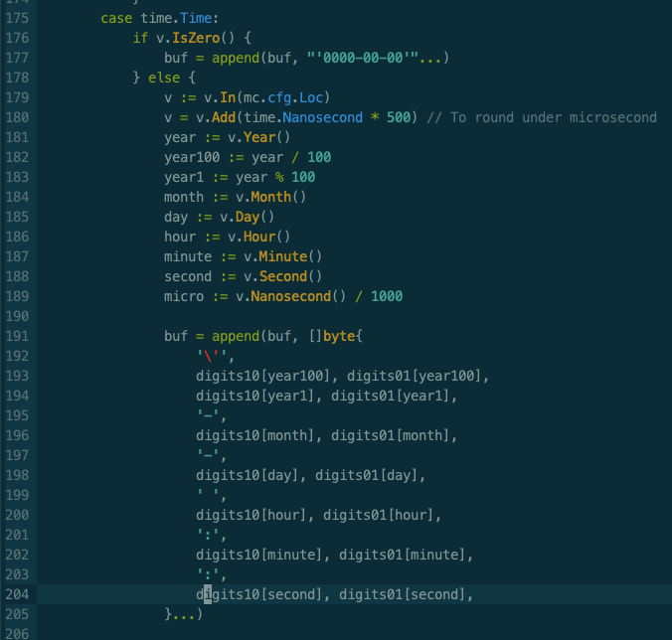Viewport: 672px width, 640px height.
Task: Click 'digits01[month]' on line 196
Action: tap(391, 435)
